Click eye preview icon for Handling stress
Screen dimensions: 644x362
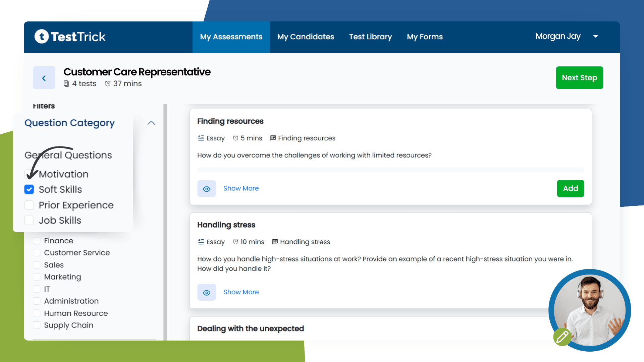pyautogui.click(x=207, y=292)
